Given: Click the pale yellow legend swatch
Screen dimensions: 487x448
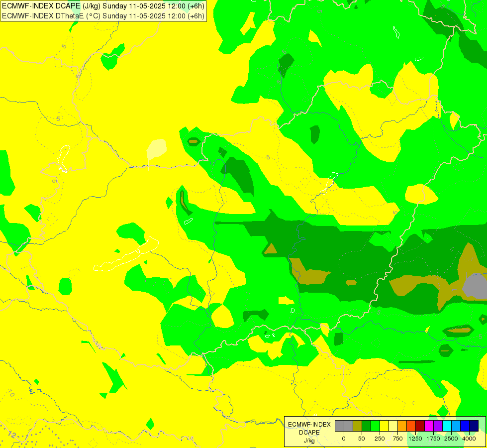Looking at the screenshot, I should tap(393, 426).
